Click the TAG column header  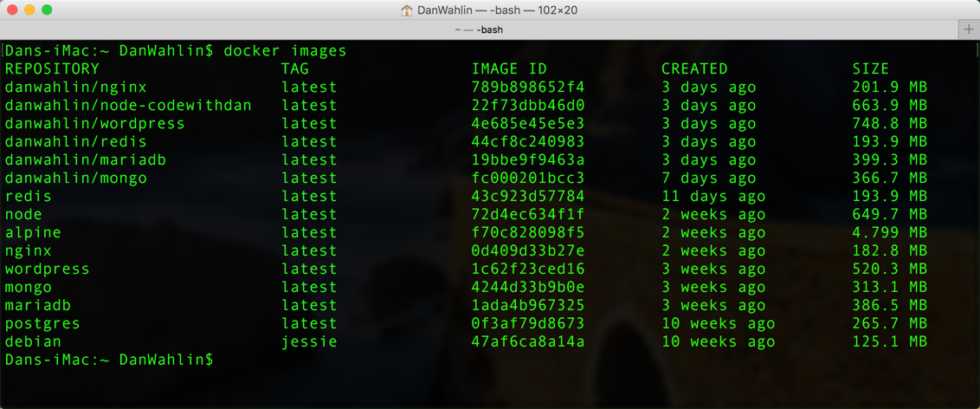[295, 68]
